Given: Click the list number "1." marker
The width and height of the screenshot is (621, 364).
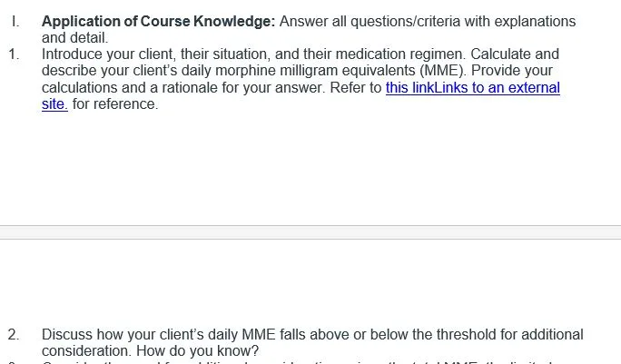Looking at the screenshot, I should pyautogui.click(x=14, y=54).
